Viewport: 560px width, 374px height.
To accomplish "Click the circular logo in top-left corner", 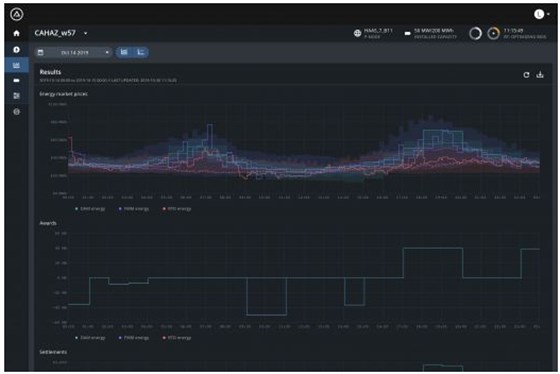I will pos(17,14).
